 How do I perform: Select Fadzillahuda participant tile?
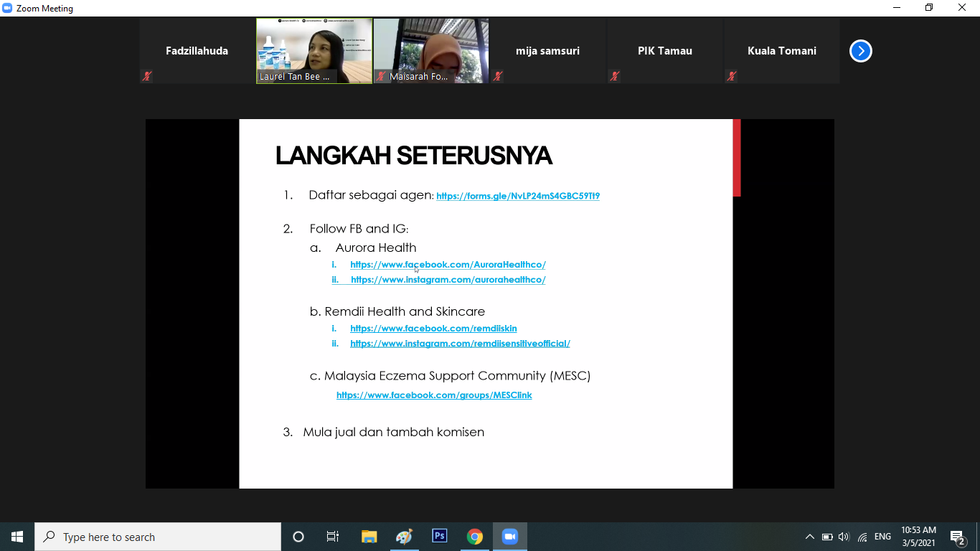coord(197,51)
